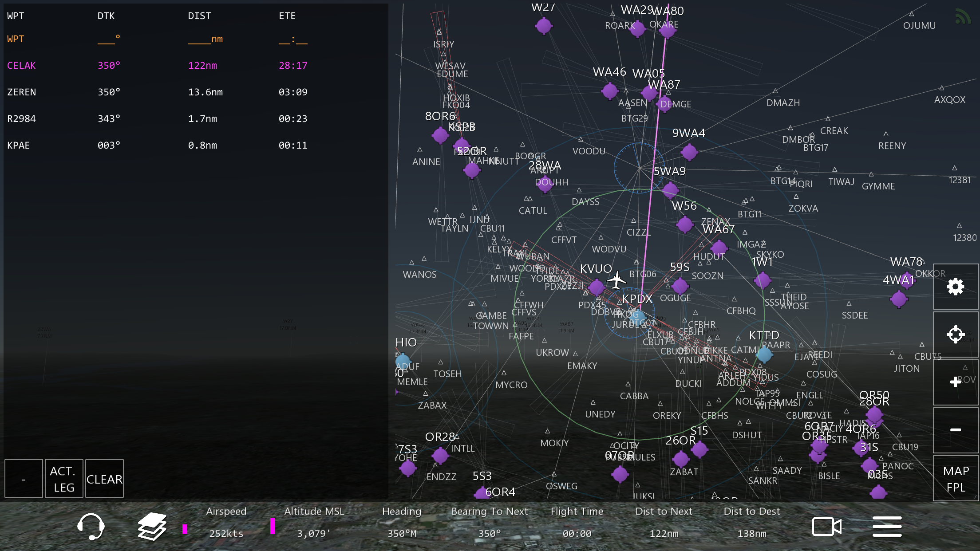Click magenta throttle indicator bar near Altitude

pyautogui.click(x=273, y=526)
